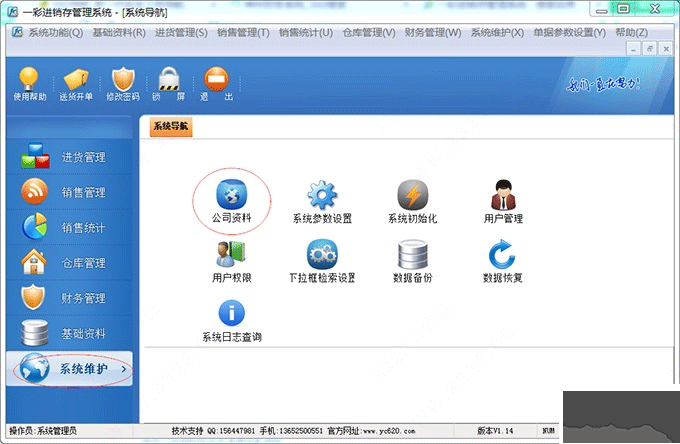Expand the 系统维护 chevron arrow
The width and height of the screenshot is (680, 444).
point(124,369)
